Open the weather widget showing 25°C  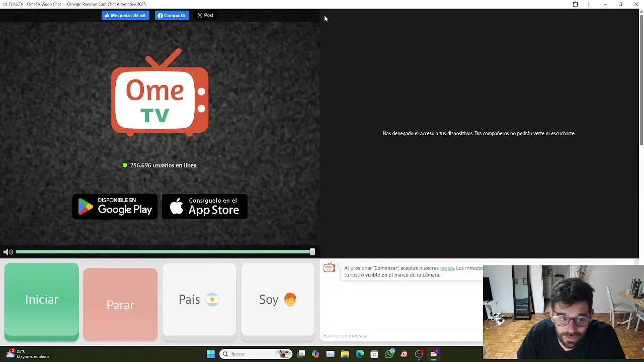point(28,354)
